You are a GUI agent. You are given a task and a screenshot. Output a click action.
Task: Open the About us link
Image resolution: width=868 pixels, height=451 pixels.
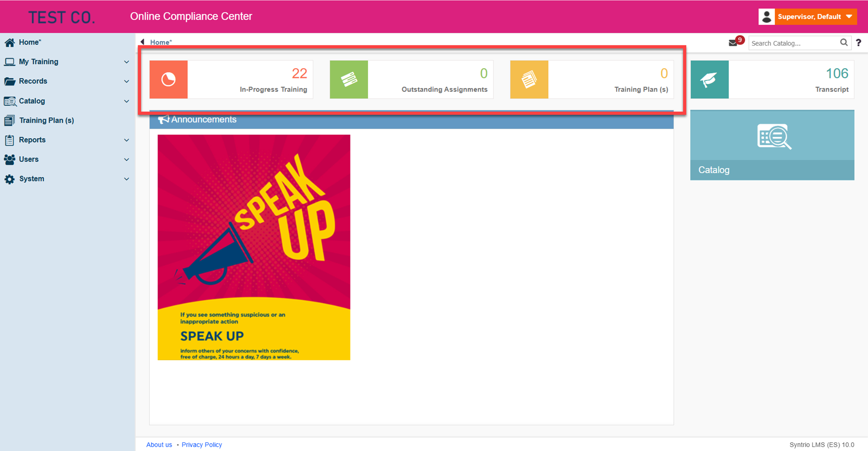[x=159, y=445]
